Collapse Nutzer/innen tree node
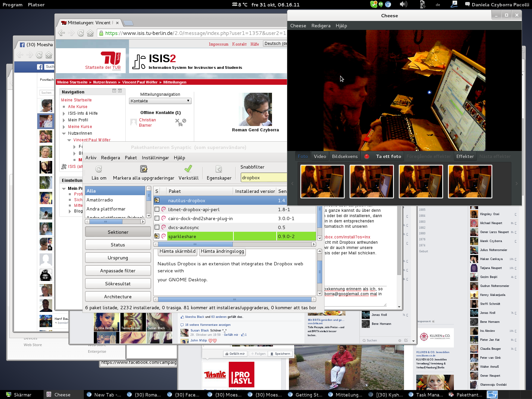This screenshot has height=399, width=532. 64,133
